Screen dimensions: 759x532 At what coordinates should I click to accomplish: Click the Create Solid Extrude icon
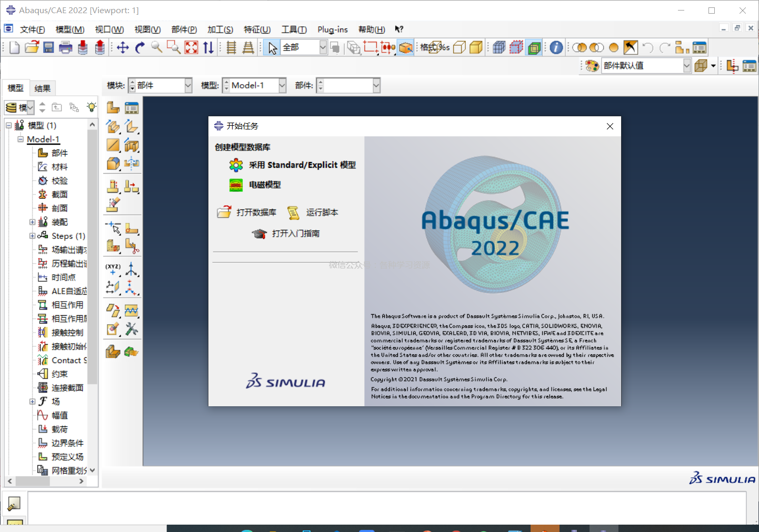(x=113, y=126)
